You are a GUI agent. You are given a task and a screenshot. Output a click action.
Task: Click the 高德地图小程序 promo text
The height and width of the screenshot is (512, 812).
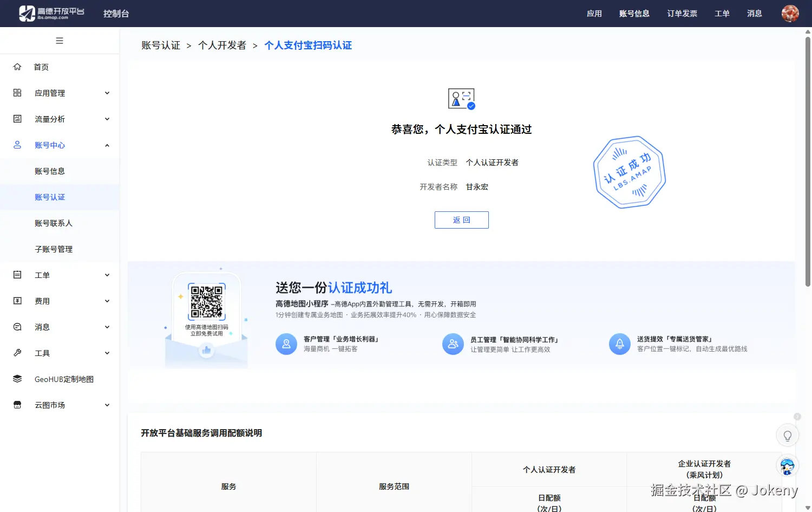(x=302, y=303)
